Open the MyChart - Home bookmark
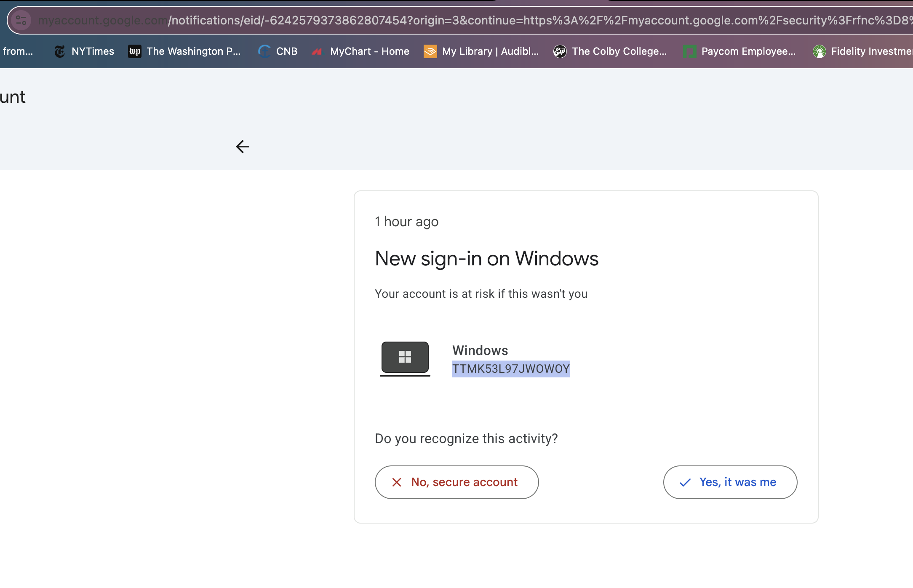Image resolution: width=913 pixels, height=588 pixels. click(360, 51)
